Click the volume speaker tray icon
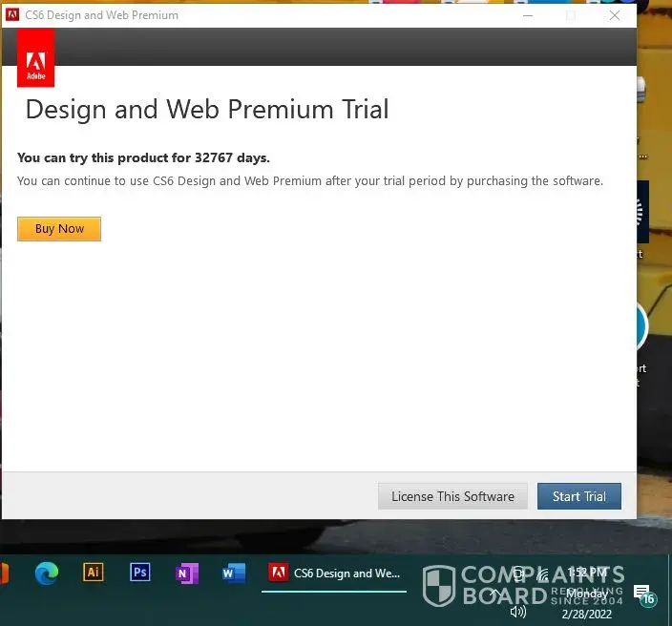The width and height of the screenshot is (672, 626). pos(518,612)
